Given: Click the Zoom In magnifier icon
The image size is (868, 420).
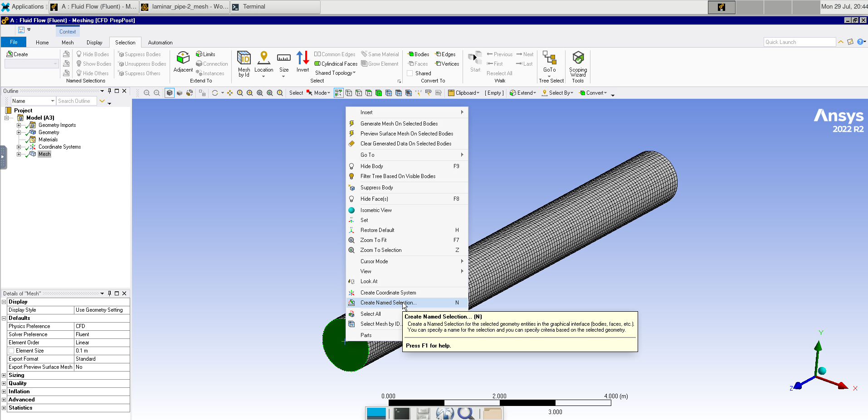Looking at the screenshot, I should 250,93.
